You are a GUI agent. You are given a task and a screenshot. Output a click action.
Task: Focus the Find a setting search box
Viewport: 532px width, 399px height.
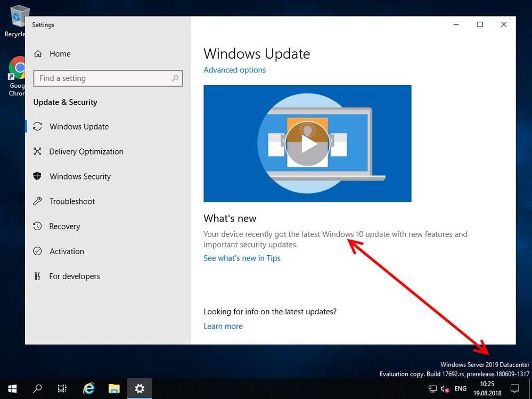tap(108, 78)
